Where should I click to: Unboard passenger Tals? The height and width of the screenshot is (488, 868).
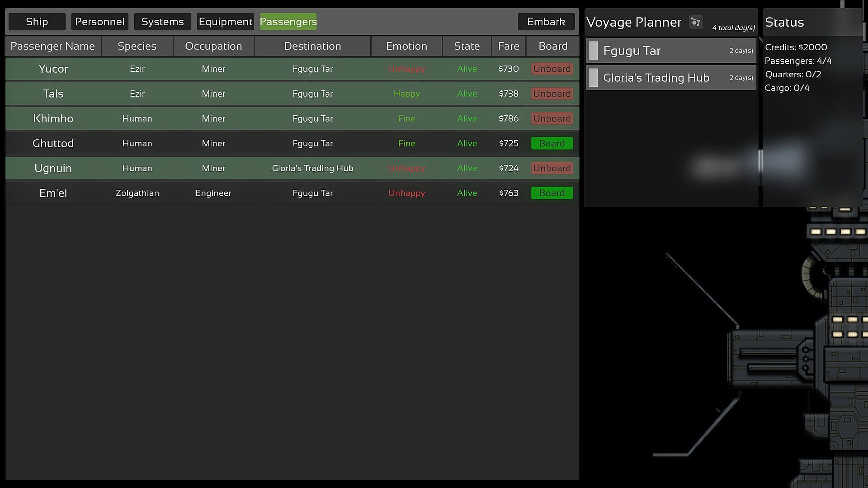click(x=552, y=94)
